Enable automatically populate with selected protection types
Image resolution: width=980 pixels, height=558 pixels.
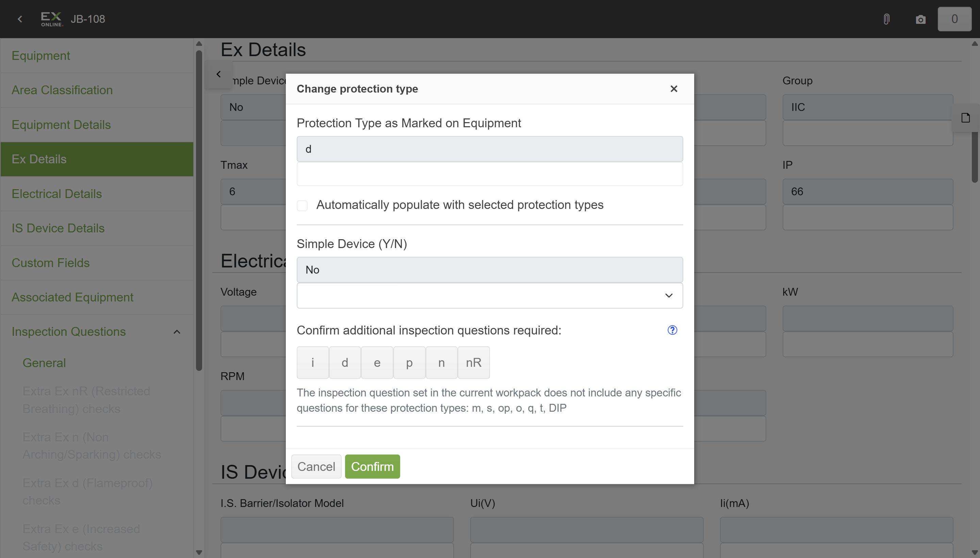pos(302,206)
